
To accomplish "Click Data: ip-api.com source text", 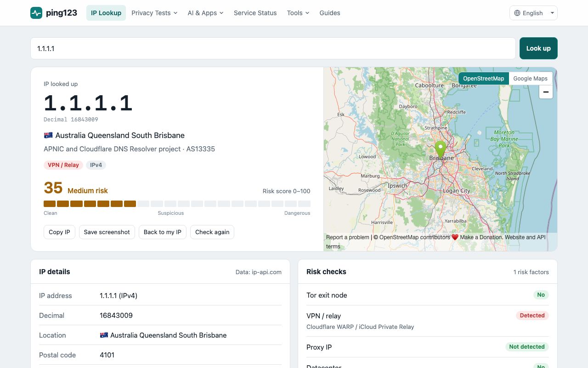I will tap(259, 272).
